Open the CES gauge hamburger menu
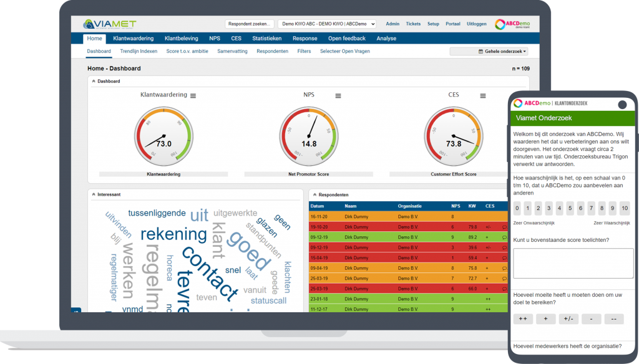This screenshot has height=364, width=639. [x=482, y=96]
